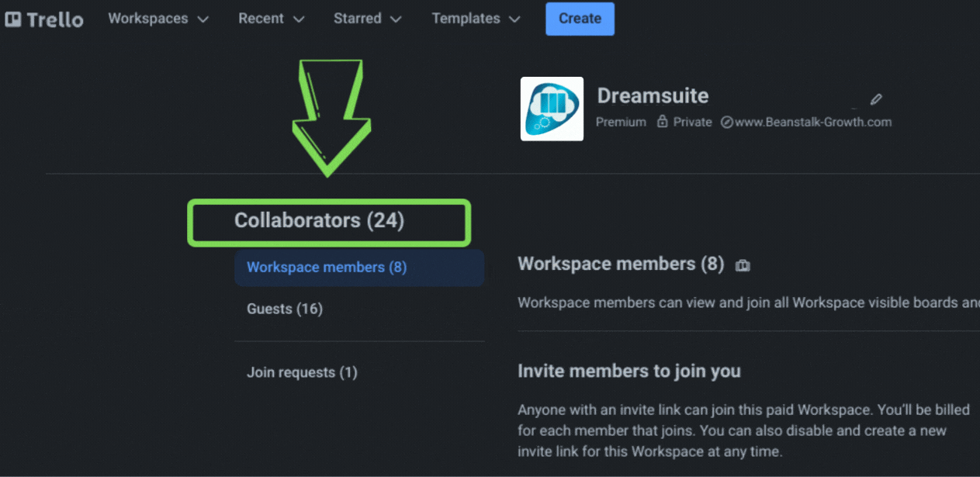980x477 pixels.
Task: Click the briefcase icon after Workspace members heading
Action: click(x=743, y=264)
